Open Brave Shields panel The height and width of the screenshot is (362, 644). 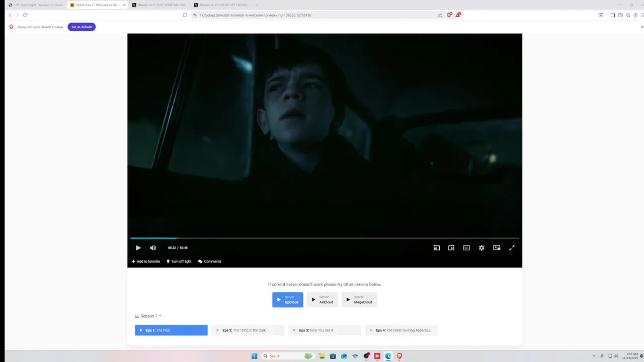pos(449,15)
